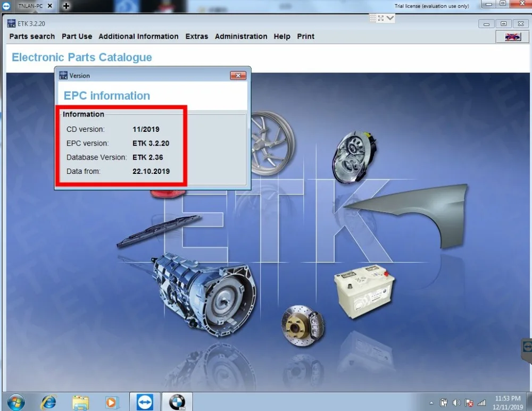Viewport: 532px width, 411px height.
Task: Click the volume speaker tray icon
Action: pos(456,403)
